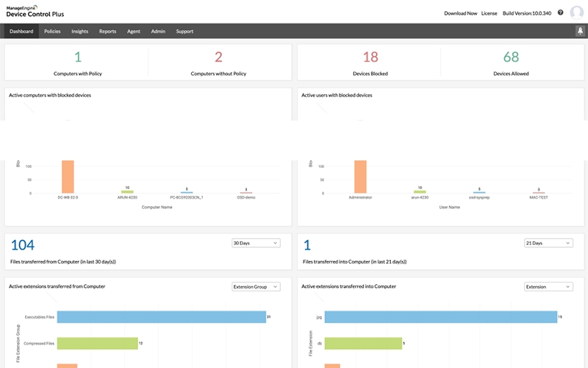Image resolution: width=588 pixels, height=368 pixels.
Task: Click the green Compressed Files bar
Action: coord(97,343)
